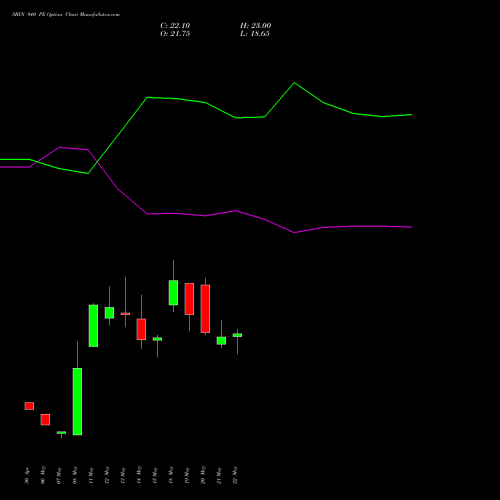Click the '06 May' date axis label

pyautogui.click(x=43, y=475)
